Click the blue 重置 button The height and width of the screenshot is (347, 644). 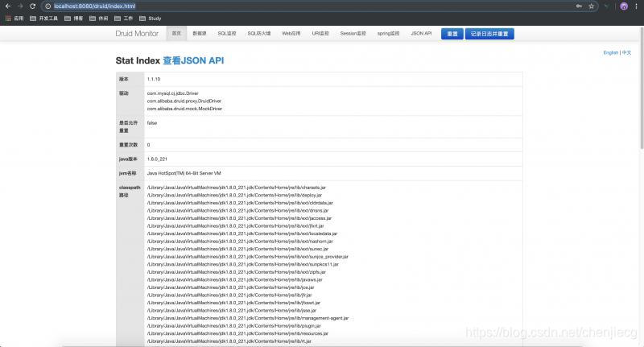[x=452, y=34]
